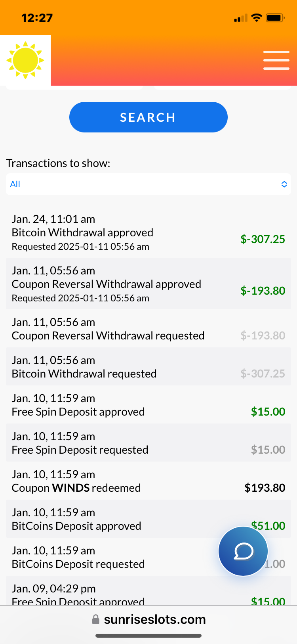Click the dropdown chevron arrows next to All
Screen dimensions: 297x644
pyautogui.click(x=284, y=184)
